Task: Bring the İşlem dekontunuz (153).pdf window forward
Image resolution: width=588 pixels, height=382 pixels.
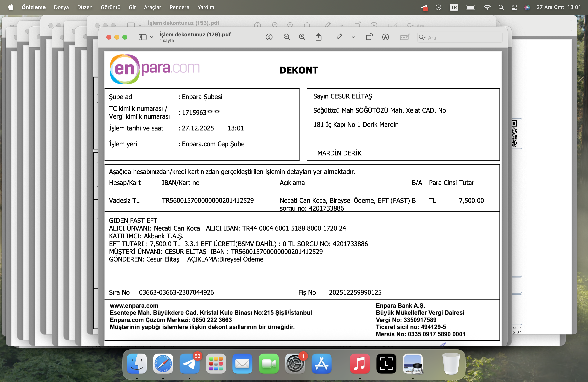Action: click(184, 23)
